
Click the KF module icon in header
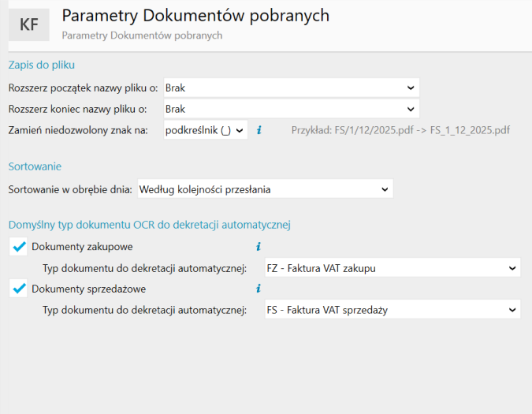click(x=29, y=24)
